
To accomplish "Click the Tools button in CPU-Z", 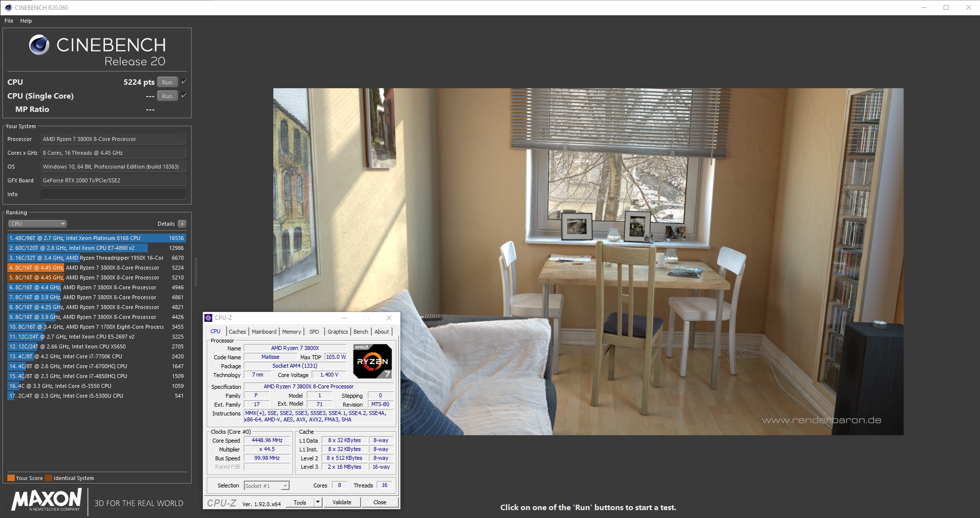I will point(300,502).
